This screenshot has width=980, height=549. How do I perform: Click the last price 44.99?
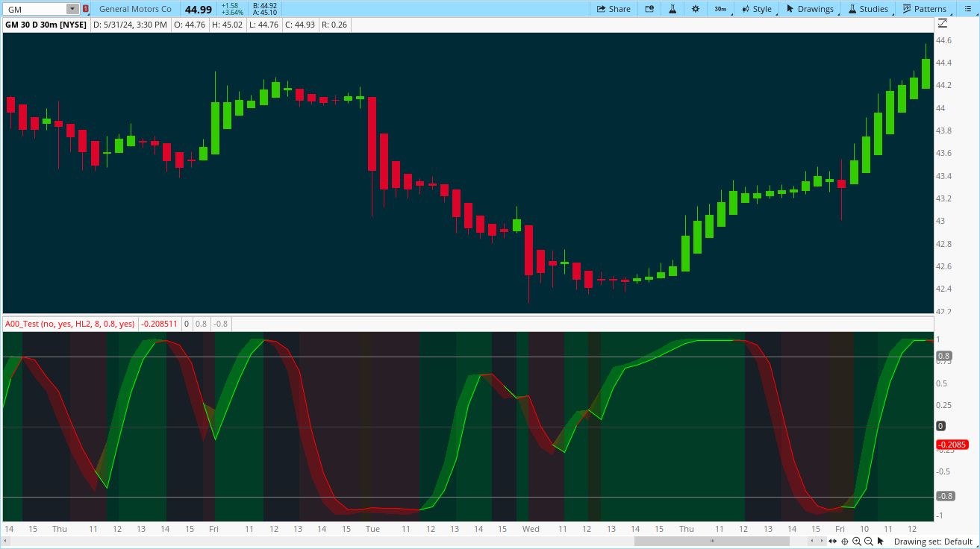[x=199, y=9]
